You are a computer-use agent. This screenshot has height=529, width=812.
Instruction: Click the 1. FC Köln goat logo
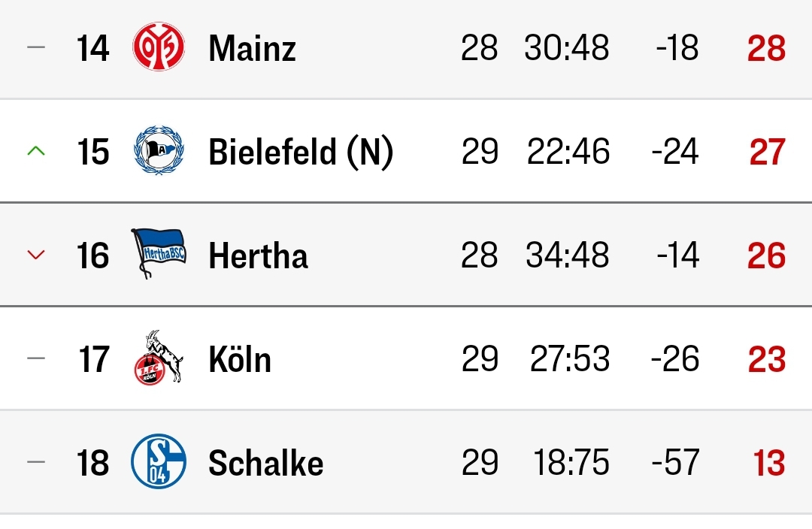point(159,358)
